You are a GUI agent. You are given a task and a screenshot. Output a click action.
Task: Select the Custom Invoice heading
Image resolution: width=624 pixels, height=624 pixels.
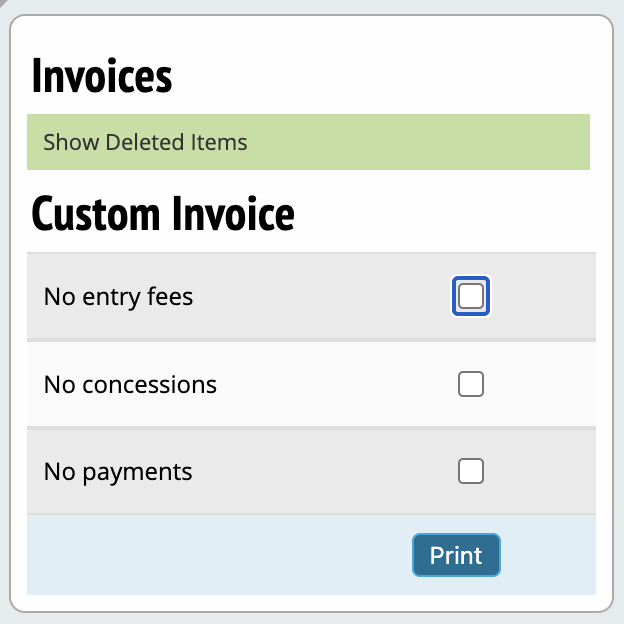(163, 214)
